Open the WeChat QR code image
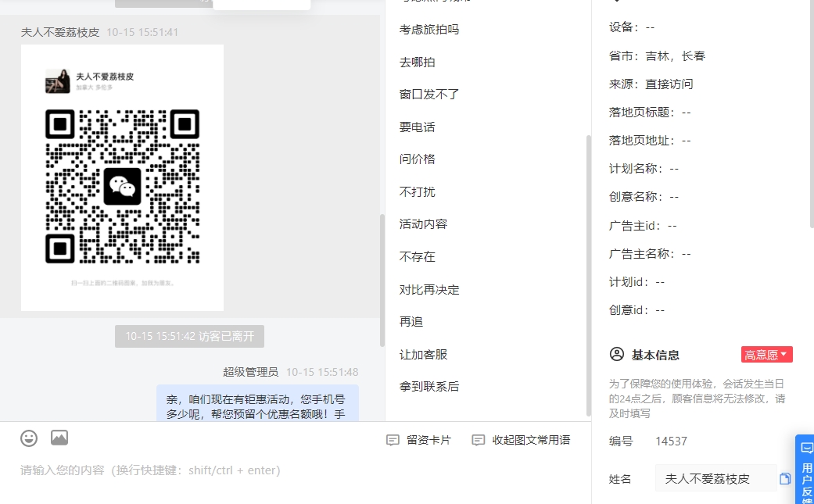The width and height of the screenshot is (814, 504). pyautogui.click(x=122, y=177)
